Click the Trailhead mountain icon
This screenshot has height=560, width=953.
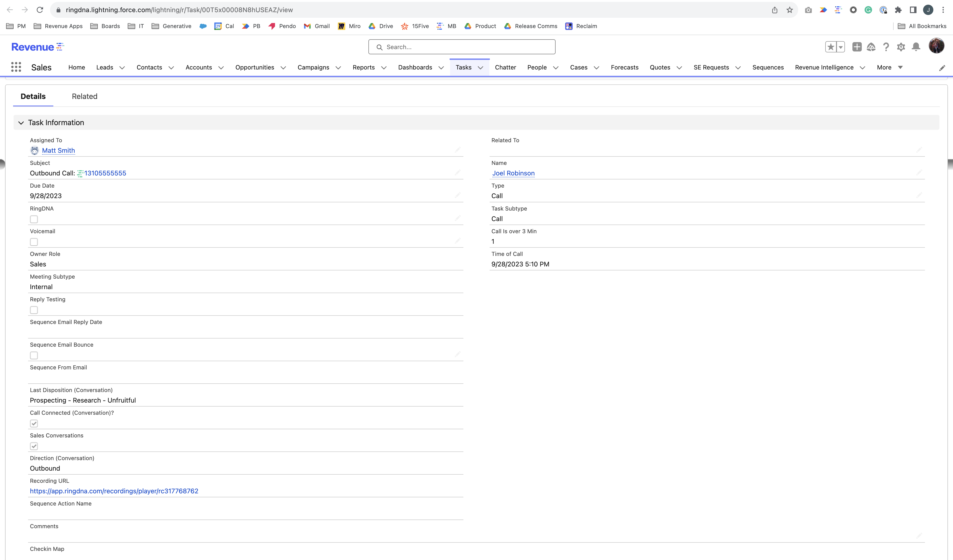(x=871, y=47)
